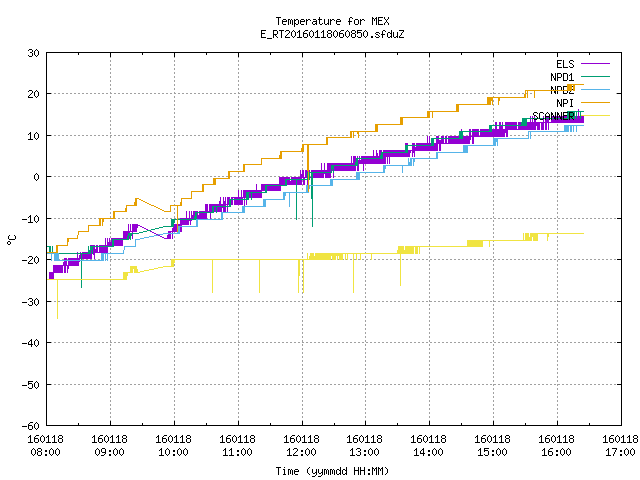Click the x-axis tick label 160118 17:00

[x=620, y=446]
